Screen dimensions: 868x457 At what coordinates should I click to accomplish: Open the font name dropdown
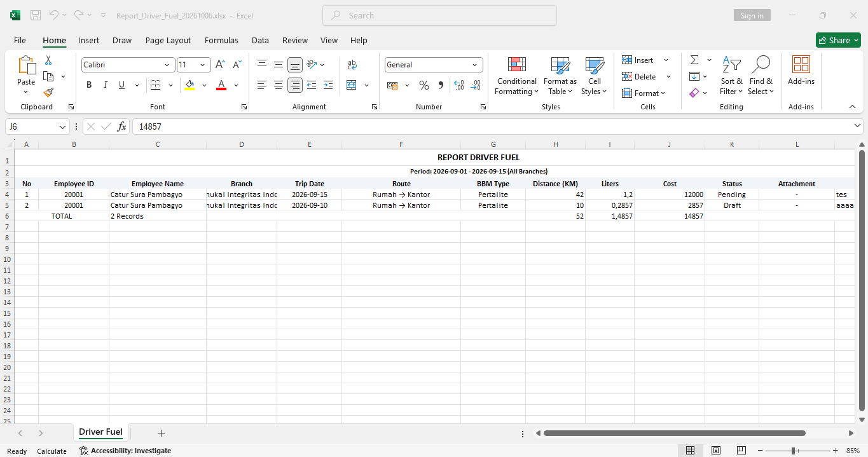167,65
